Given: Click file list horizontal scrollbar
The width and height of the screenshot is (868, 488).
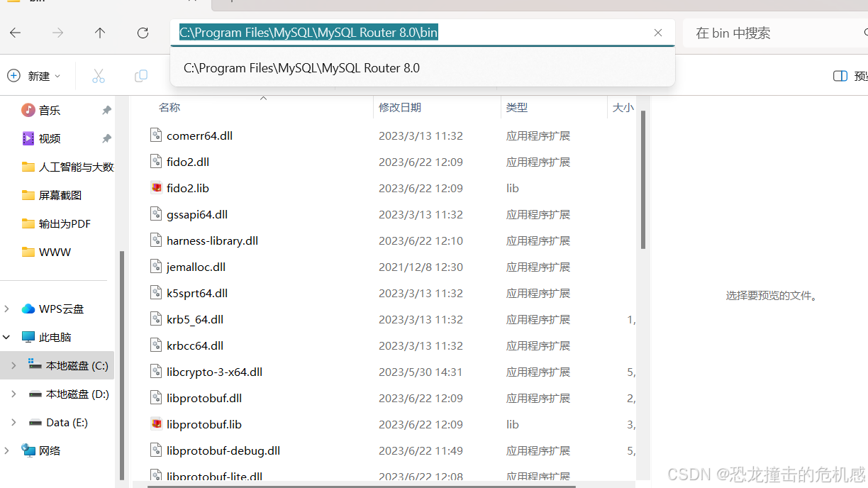Looking at the screenshot, I should [x=362, y=486].
